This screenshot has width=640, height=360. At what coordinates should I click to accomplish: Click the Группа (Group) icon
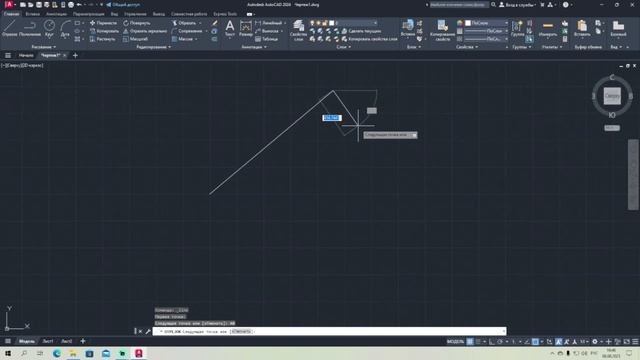point(517,29)
